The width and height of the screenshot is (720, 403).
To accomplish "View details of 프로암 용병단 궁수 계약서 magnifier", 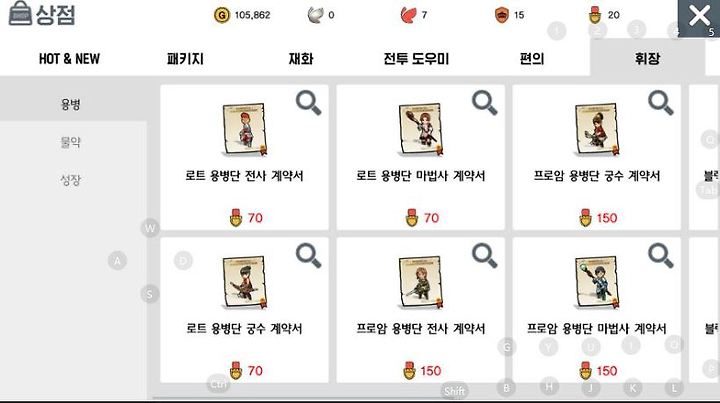I will [x=661, y=103].
